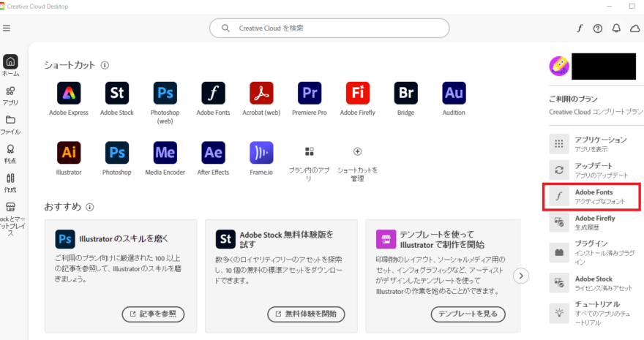Show info icon next to ショートカット
This screenshot has width=644, height=340.
105,65
